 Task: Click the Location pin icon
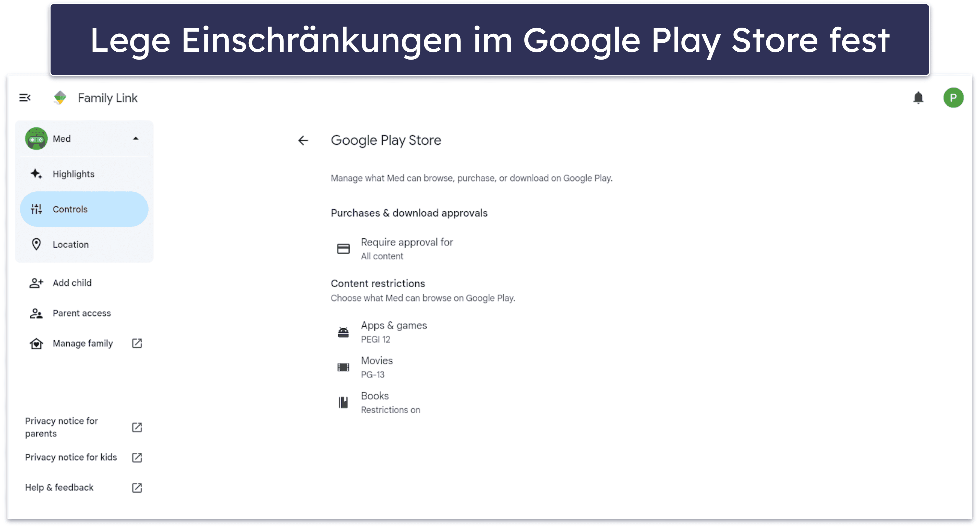click(x=36, y=244)
